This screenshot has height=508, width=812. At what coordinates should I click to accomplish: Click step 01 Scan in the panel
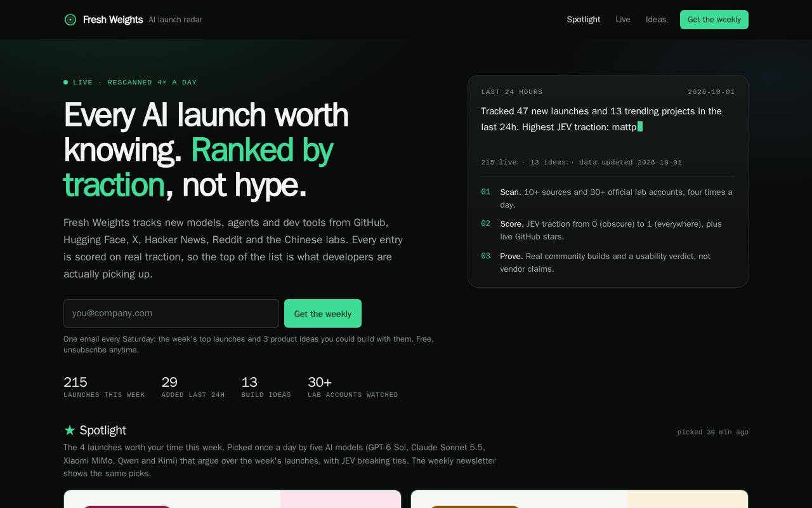click(608, 199)
